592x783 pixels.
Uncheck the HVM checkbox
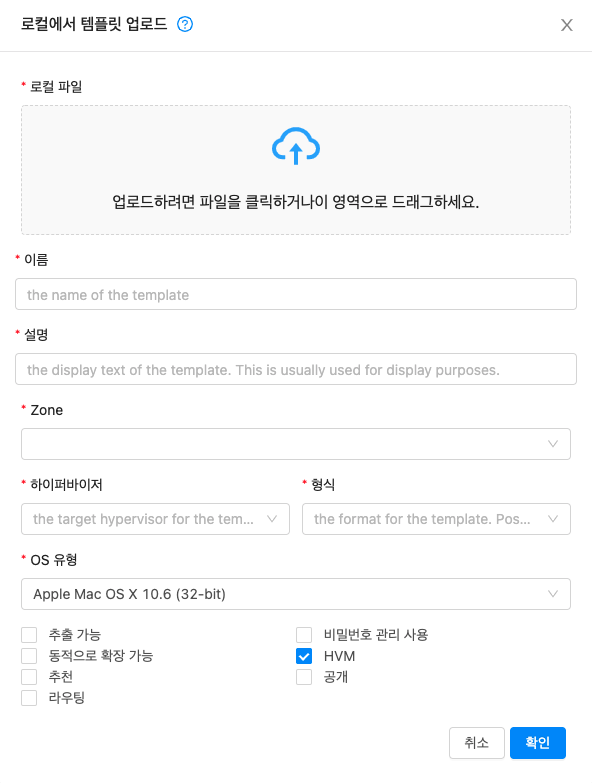[x=304, y=656]
